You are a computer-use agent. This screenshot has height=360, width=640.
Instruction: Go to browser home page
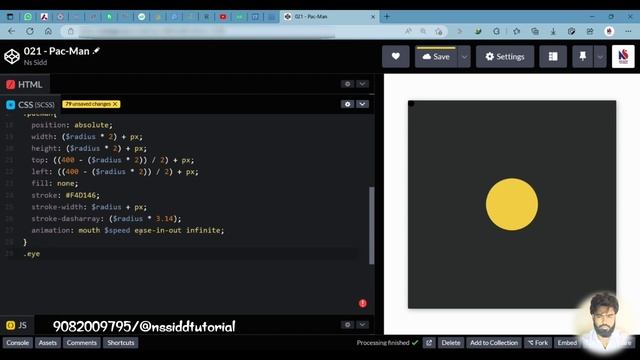48,31
